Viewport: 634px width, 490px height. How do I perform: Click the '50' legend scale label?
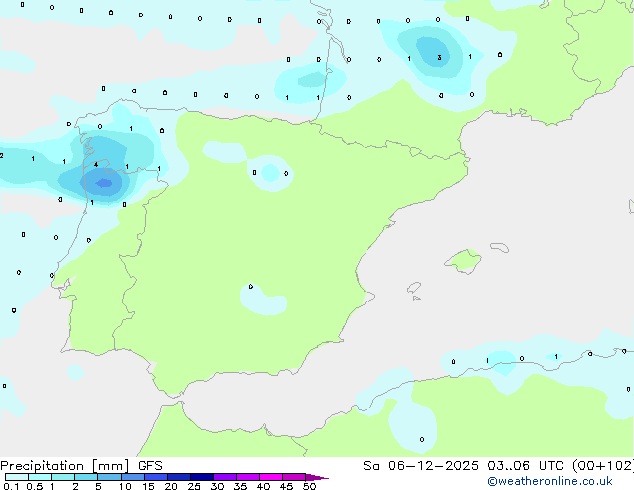(x=309, y=486)
